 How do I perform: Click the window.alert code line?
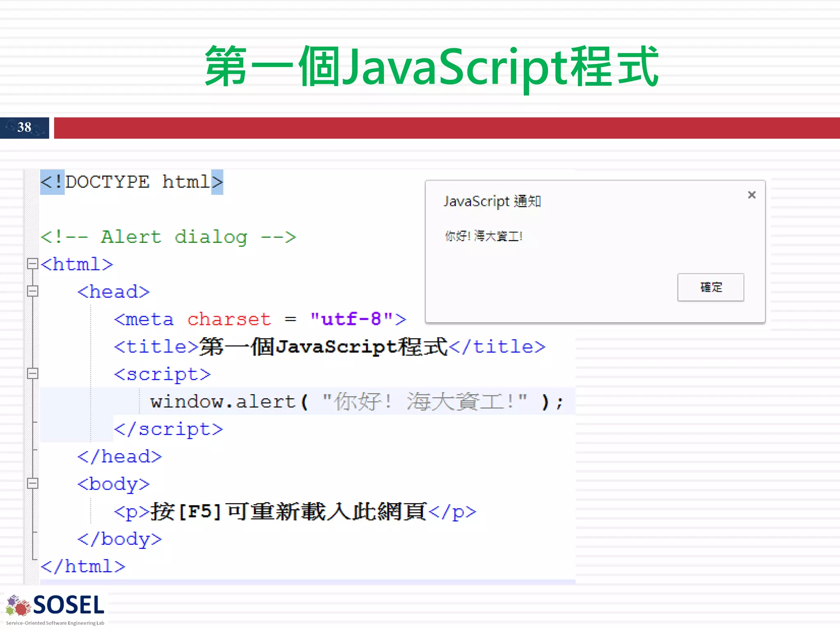click(x=357, y=401)
